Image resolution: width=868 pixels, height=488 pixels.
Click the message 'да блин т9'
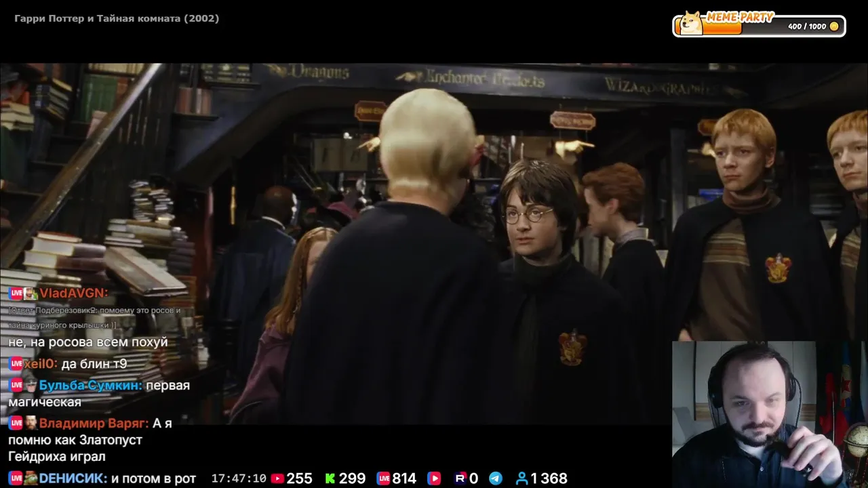click(94, 364)
